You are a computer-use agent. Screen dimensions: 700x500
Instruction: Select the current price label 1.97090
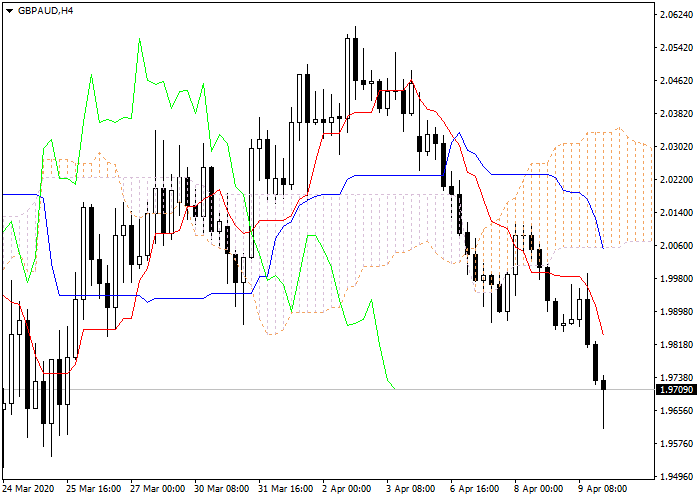[677, 390]
